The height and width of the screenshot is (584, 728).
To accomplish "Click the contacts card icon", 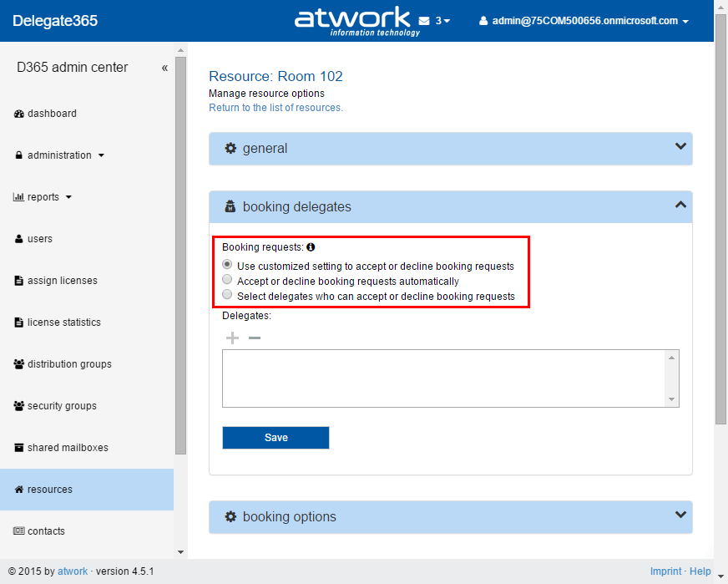I will coord(18,531).
